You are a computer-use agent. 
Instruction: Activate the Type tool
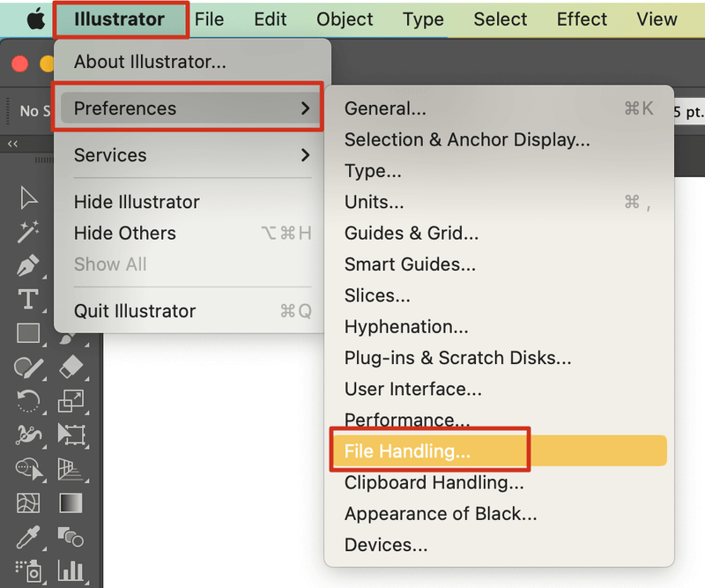pyautogui.click(x=26, y=297)
